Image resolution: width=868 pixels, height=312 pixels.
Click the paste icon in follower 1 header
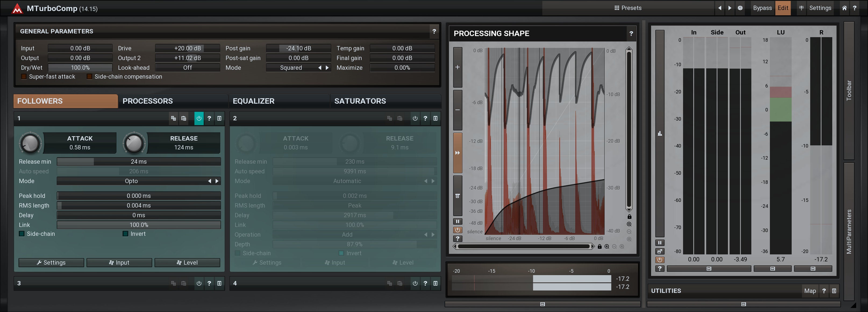184,118
